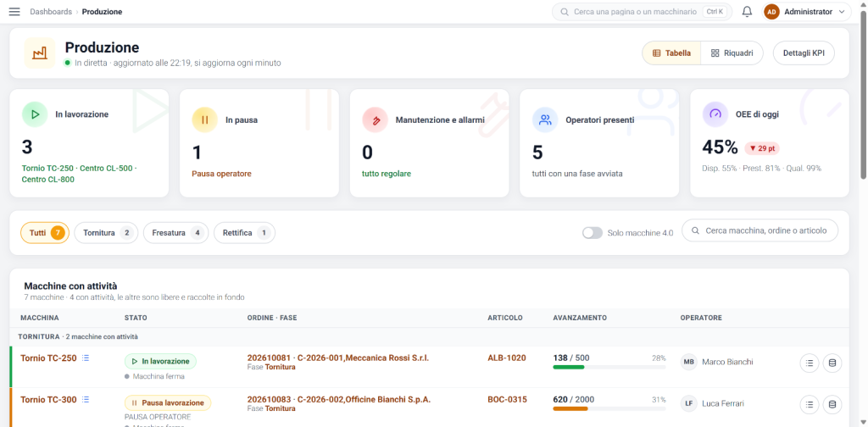Image resolution: width=868 pixels, height=427 pixels.
Task: Select the Tutti filter chip
Action: click(x=45, y=233)
